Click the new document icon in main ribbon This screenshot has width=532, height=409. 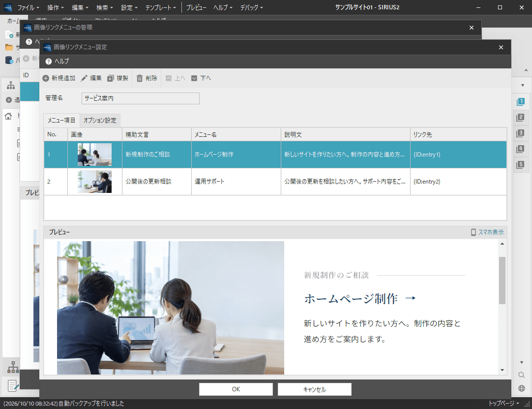coord(9,34)
